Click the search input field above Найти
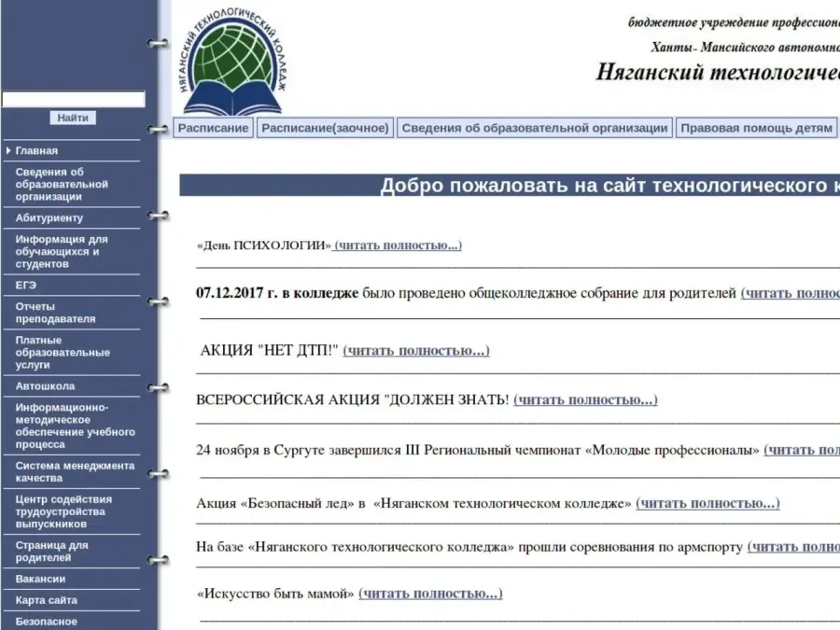Image resolution: width=840 pixels, height=630 pixels. (x=73, y=99)
